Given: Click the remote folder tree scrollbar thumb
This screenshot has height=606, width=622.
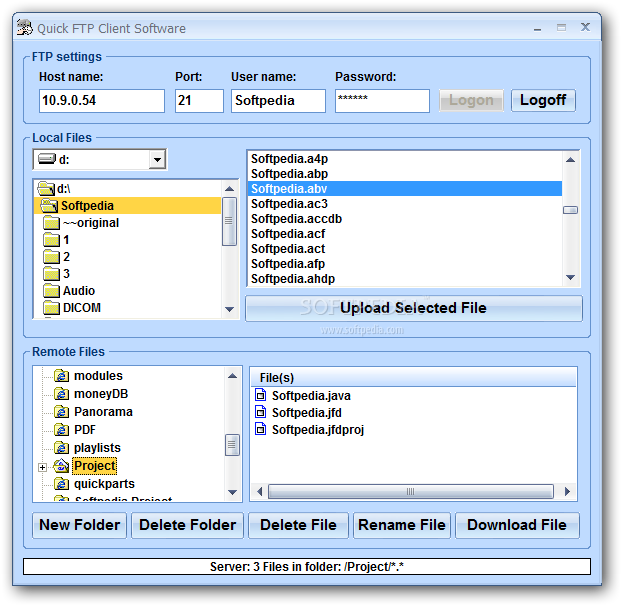Looking at the screenshot, I should pos(232,445).
